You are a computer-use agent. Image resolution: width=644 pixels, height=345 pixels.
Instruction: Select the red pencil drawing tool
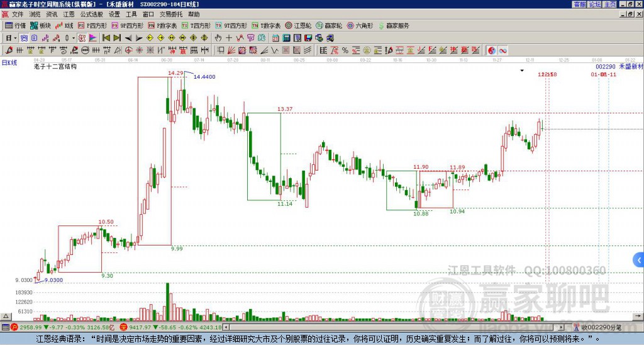[x=9, y=50]
